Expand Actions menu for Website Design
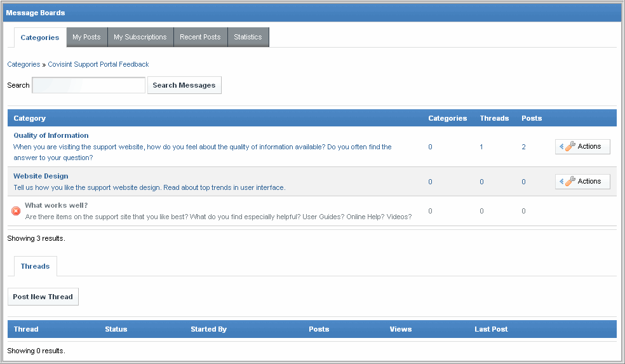 (582, 182)
